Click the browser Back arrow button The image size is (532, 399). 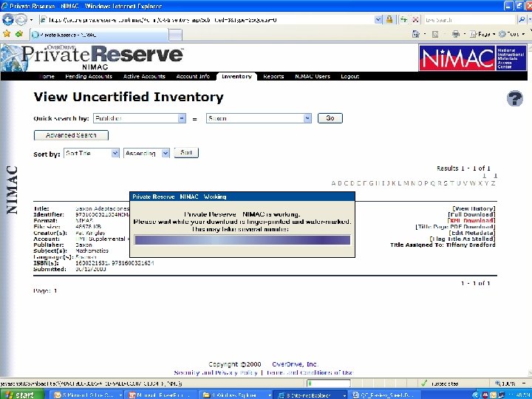(8, 20)
